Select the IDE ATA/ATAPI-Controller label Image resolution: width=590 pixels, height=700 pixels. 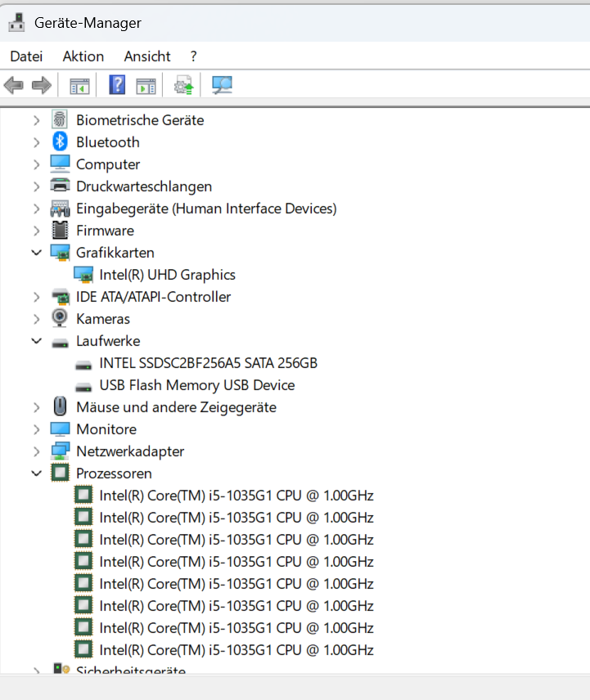tap(153, 297)
